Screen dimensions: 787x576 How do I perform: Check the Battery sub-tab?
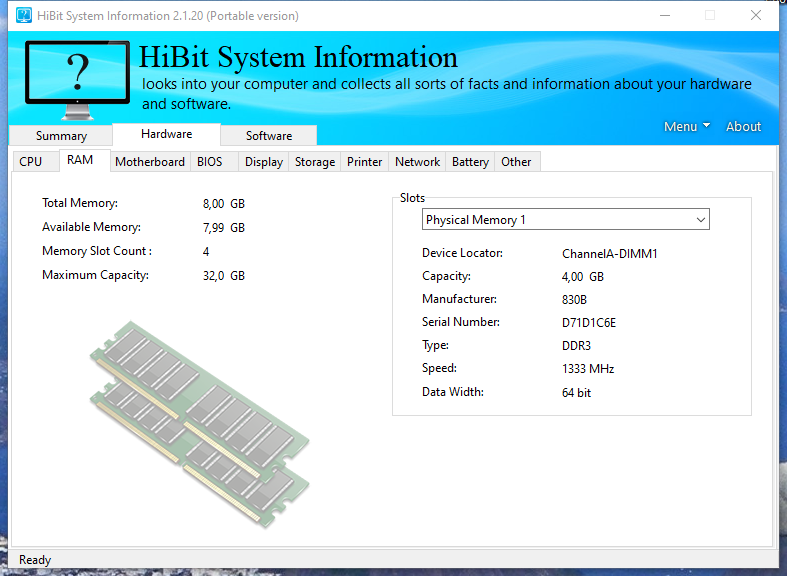point(470,162)
